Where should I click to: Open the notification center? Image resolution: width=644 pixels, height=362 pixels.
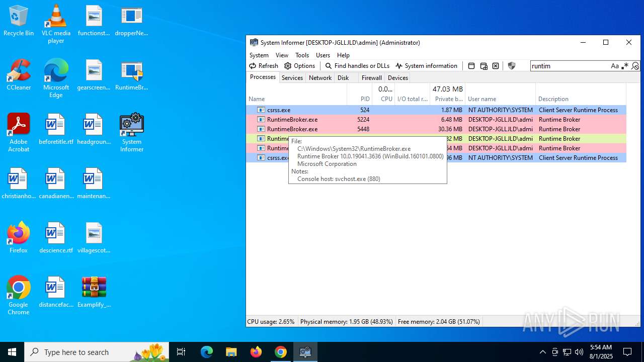click(627, 352)
